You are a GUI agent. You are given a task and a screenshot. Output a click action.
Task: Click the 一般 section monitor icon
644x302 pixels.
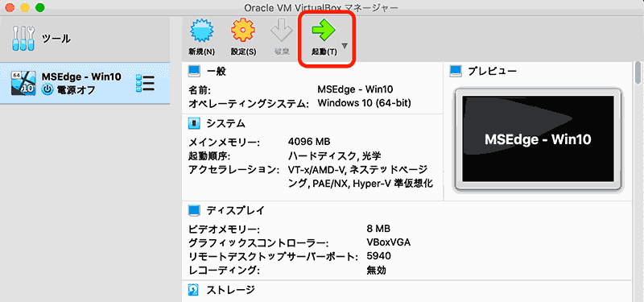pos(194,72)
